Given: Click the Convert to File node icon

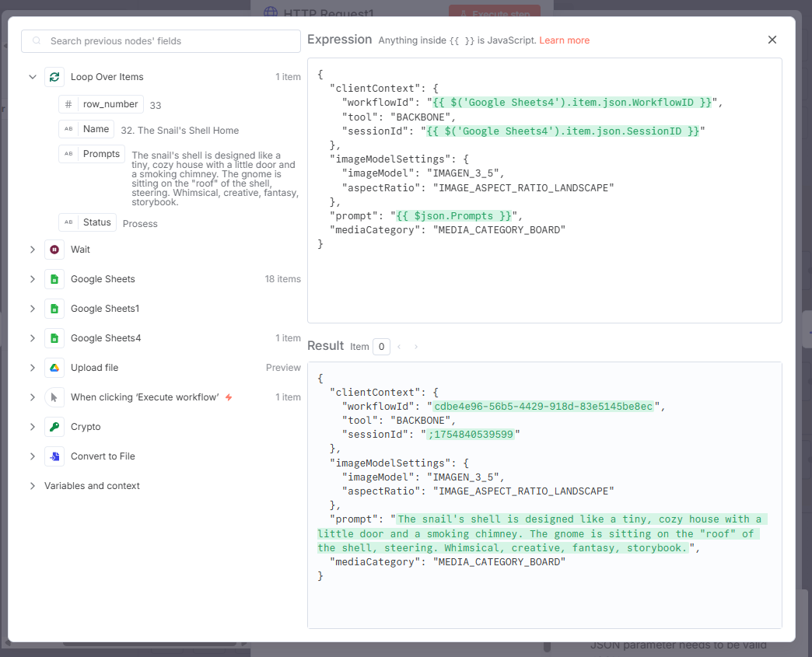Looking at the screenshot, I should 54,456.
